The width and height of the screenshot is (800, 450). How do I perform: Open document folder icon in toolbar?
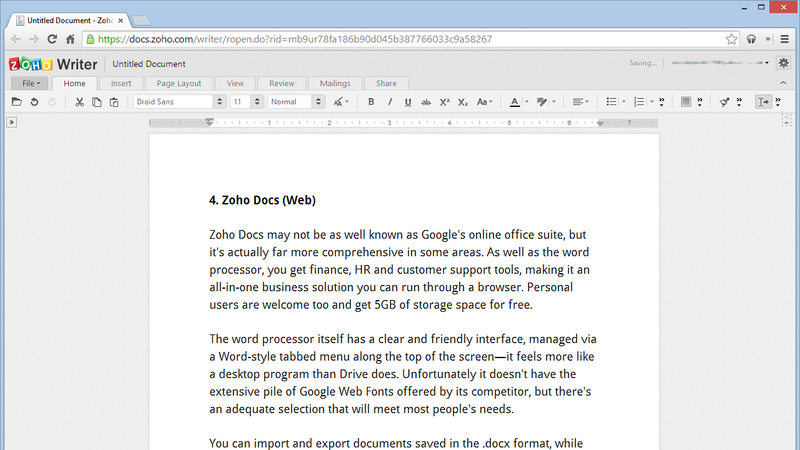tap(16, 102)
